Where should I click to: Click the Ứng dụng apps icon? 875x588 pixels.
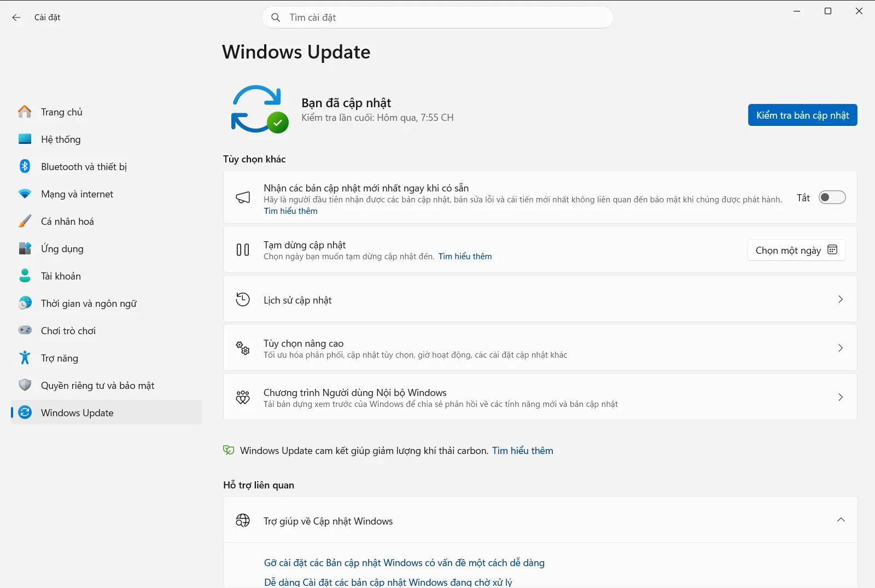25,248
